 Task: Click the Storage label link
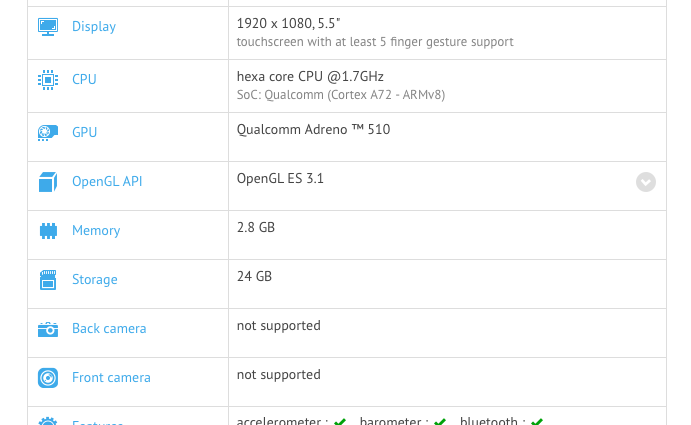click(94, 280)
